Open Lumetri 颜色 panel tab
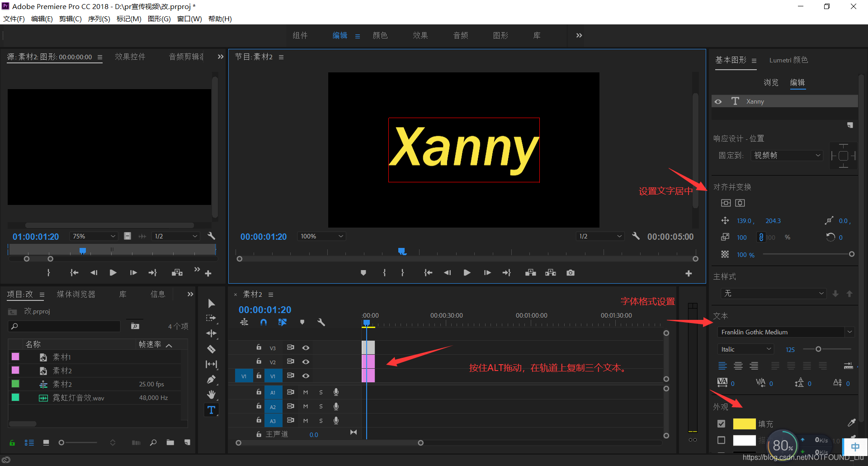The height and width of the screenshot is (466, 868). [x=788, y=60]
